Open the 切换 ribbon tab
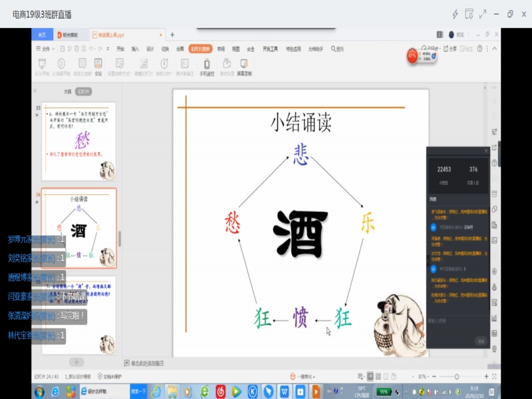 click(x=165, y=49)
